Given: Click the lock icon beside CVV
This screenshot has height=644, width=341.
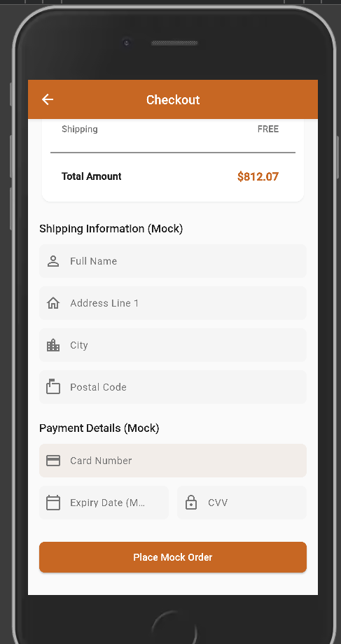Looking at the screenshot, I should pyautogui.click(x=191, y=503).
